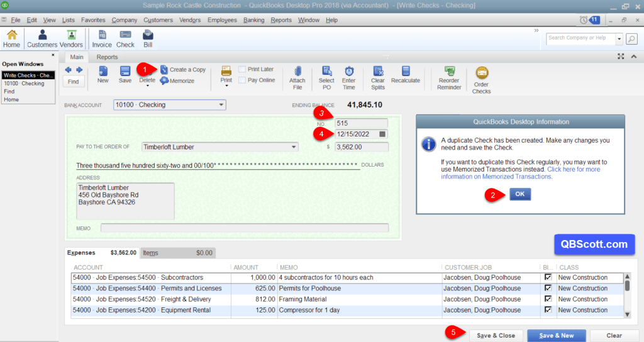The width and height of the screenshot is (644, 342).
Task: Click the 1,000.00 amount cell
Action: point(254,277)
